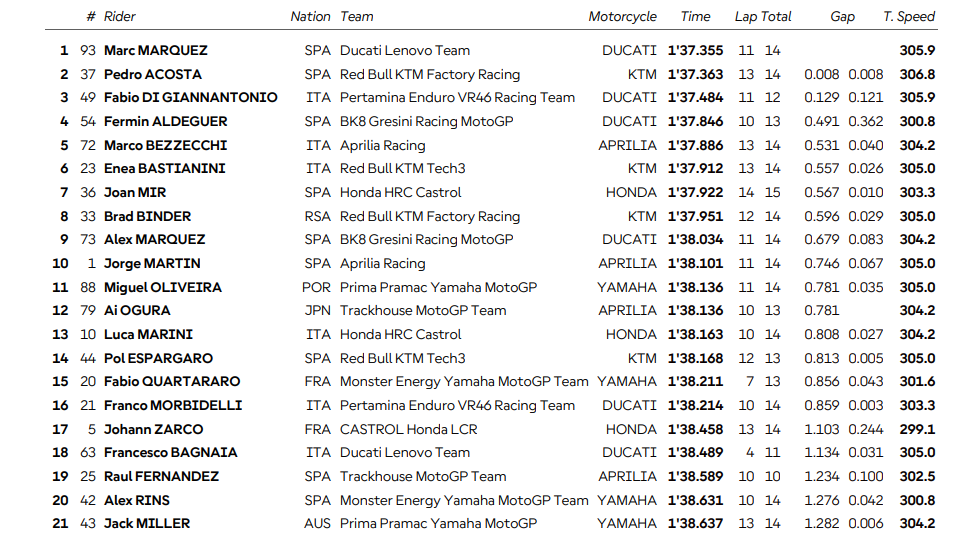
Task: Select Jorge MARTIN's rider name
Action: (151, 264)
